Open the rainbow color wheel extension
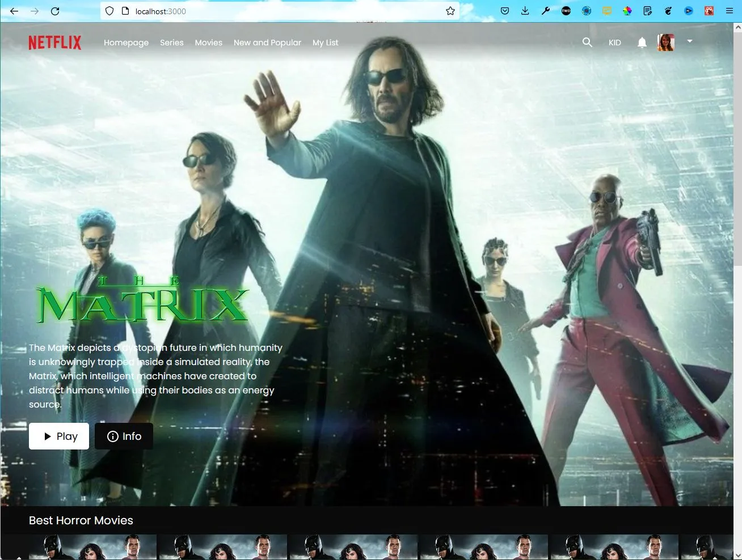Image resolution: width=742 pixels, height=560 pixels. (x=627, y=11)
